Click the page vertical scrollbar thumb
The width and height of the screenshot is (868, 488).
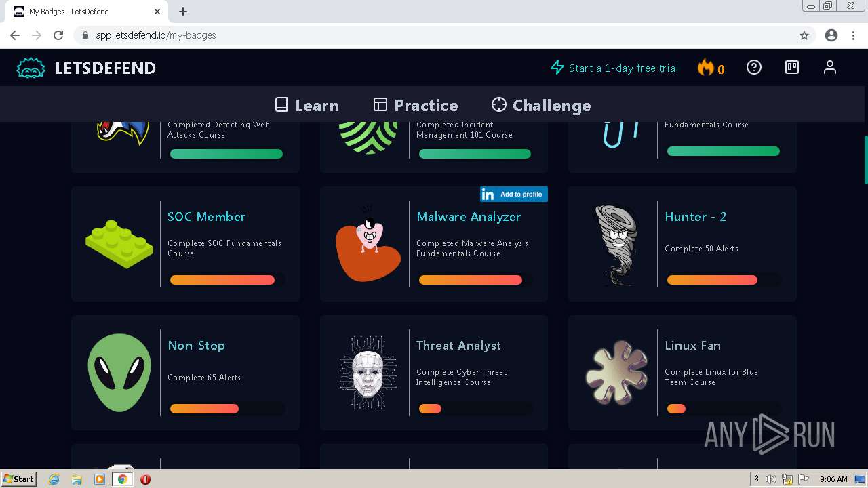point(865,159)
